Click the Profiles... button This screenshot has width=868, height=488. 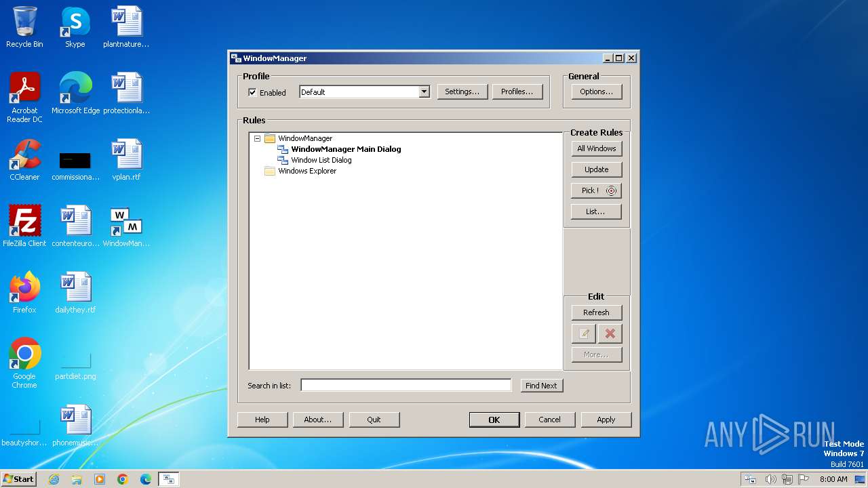[x=517, y=91]
